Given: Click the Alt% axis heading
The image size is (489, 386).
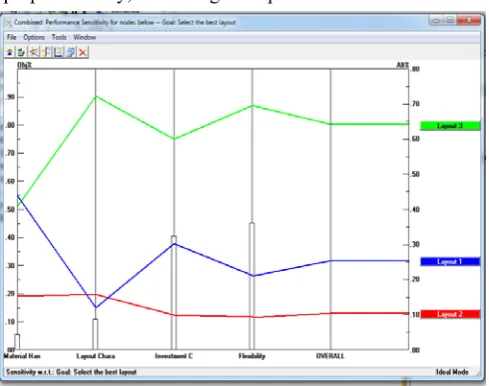Looking at the screenshot, I should pos(403,65).
